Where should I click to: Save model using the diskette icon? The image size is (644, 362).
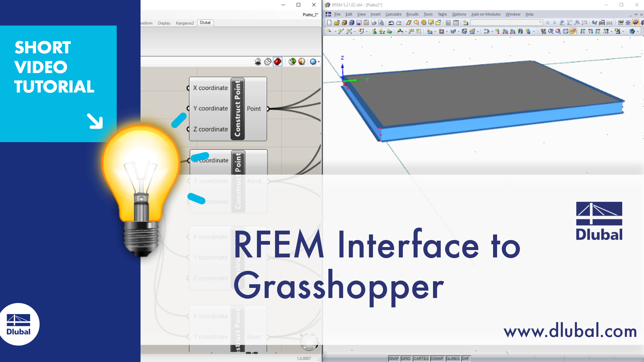click(x=359, y=23)
